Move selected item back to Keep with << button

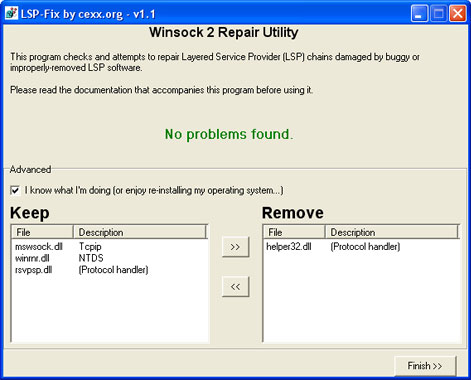[x=235, y=286]
